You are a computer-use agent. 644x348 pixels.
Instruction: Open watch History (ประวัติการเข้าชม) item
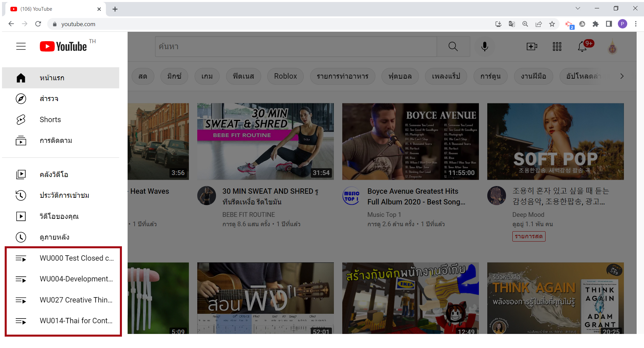61,195
